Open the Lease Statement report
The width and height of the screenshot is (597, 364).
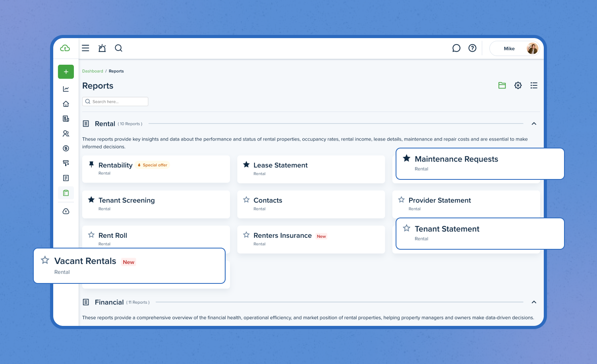pos(280,165)
